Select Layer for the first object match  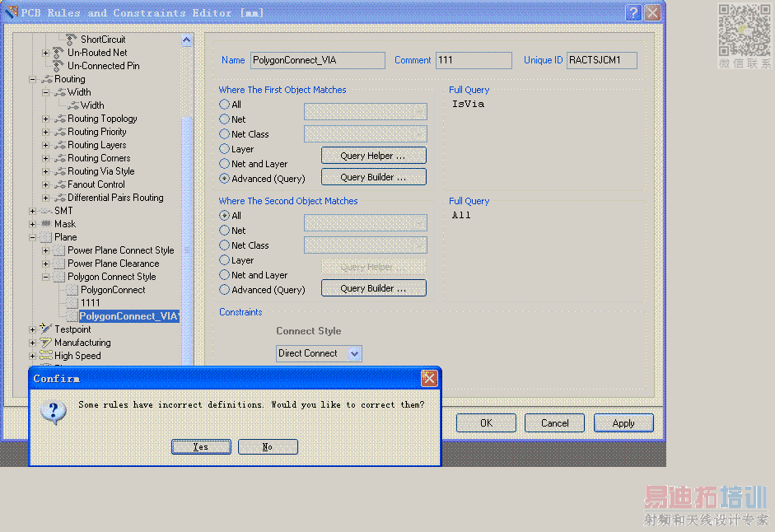224,149
